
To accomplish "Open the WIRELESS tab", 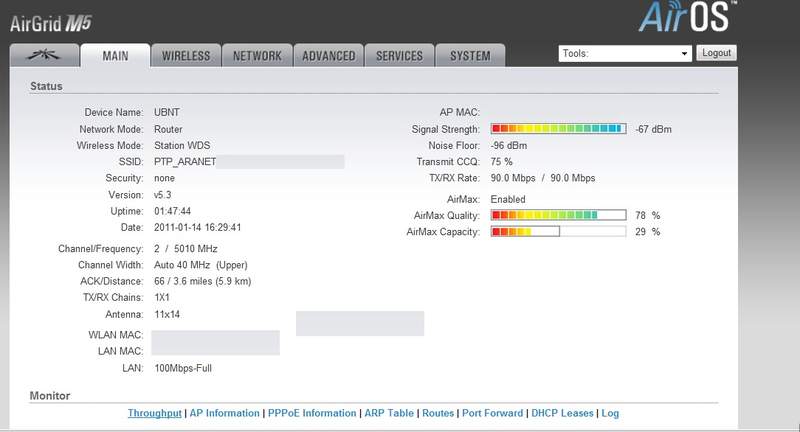I will pyautogui.click(x=185, y=56).
